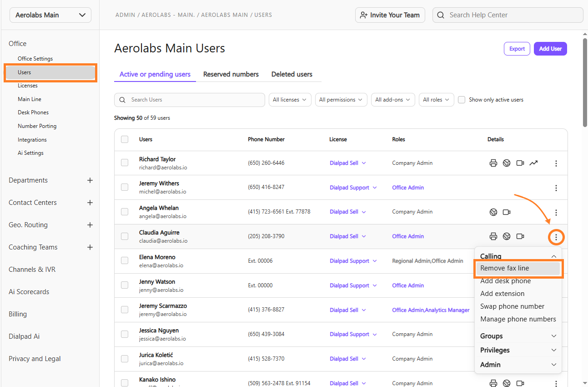The height and width of the screenshot is (387, 588).
Task: Click the plus icon next to Departments
Action: (x=90, y=180)
